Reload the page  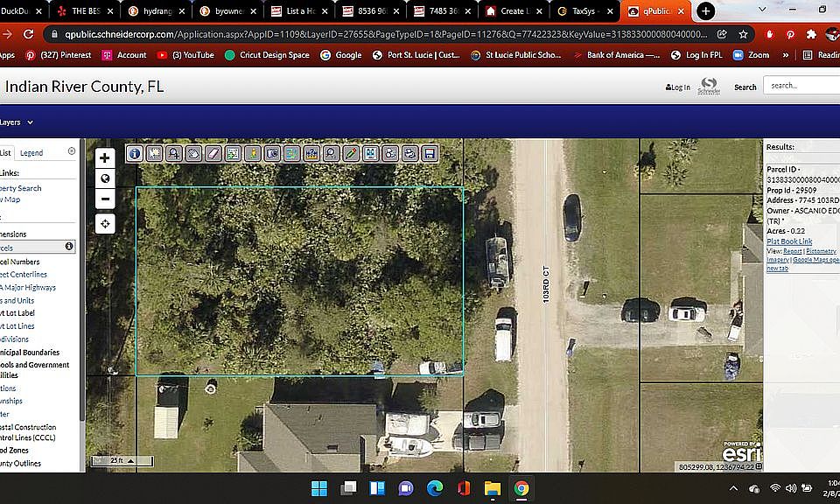tap(28, 34)
